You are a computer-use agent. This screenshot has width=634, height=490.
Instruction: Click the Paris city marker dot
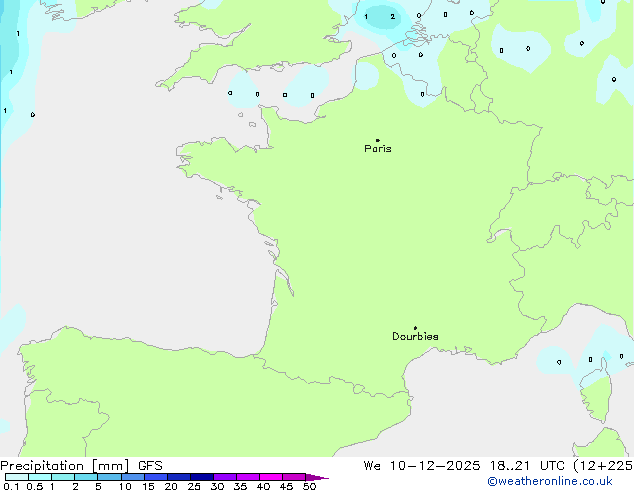tap(377, 140)
